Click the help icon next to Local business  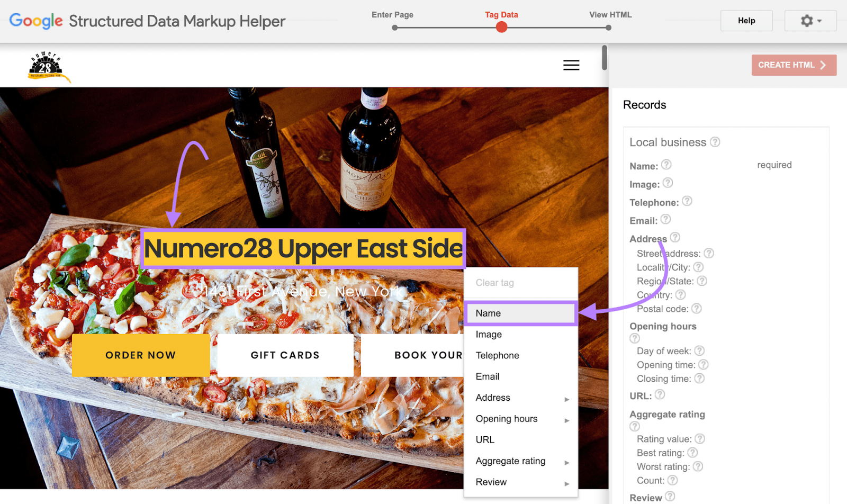pos(715,142)
